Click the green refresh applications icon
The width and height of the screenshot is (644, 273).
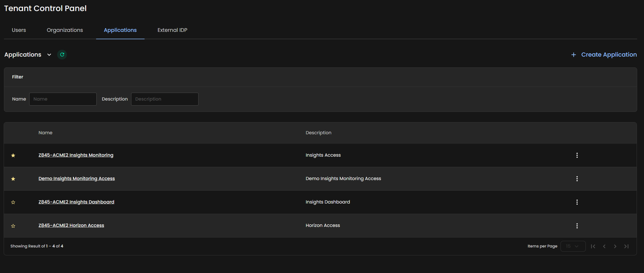point(62,54)
